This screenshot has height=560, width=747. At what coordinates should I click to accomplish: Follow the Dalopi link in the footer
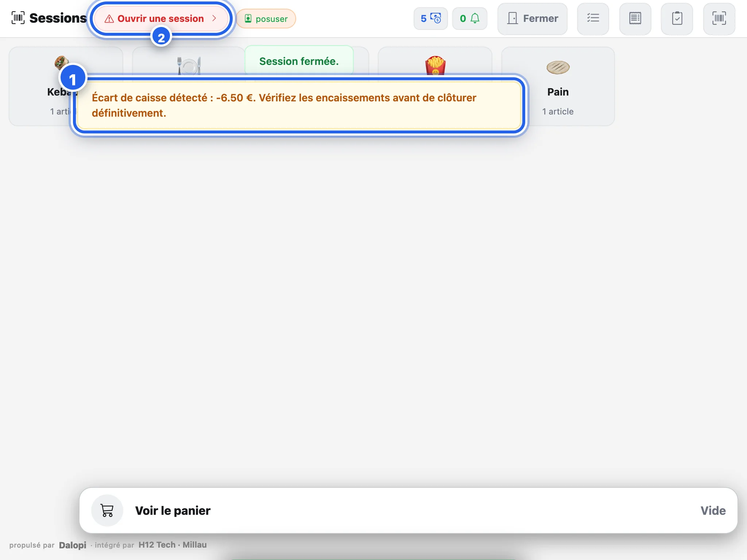point(73,545)
